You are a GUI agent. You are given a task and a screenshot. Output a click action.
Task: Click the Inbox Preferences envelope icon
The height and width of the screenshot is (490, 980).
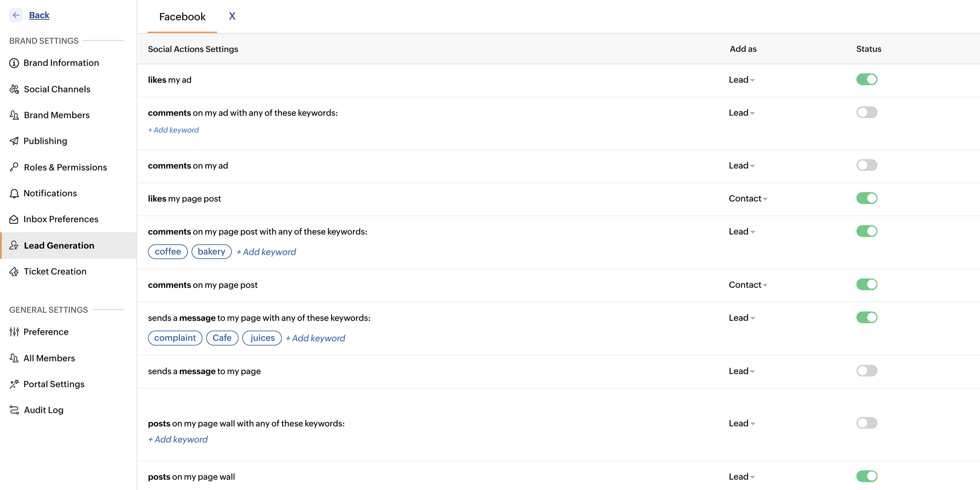[14, 219]
